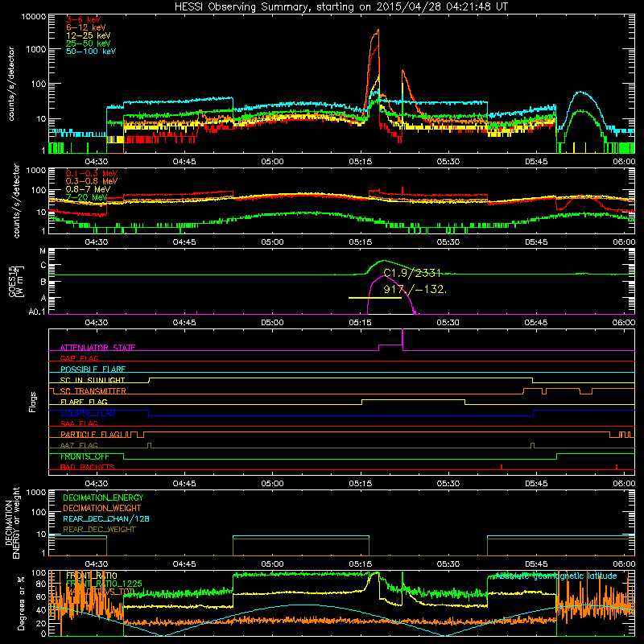Click the Absolute geomagnetic latitude label
The width and height of the screenshot is (644, 644).
[556, 576]
